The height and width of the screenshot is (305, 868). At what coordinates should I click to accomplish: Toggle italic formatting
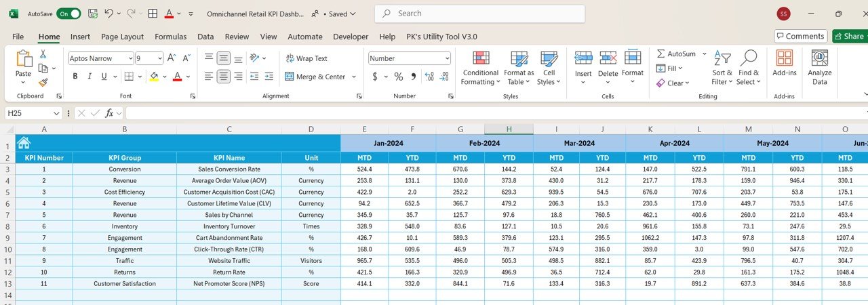tap(90, 77)
